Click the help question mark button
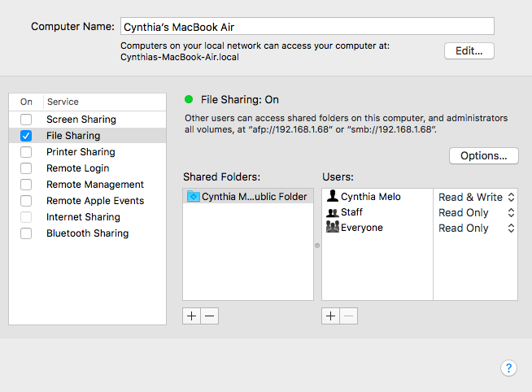The width and height of the screenshot is (532, 392). pos(508,368)
